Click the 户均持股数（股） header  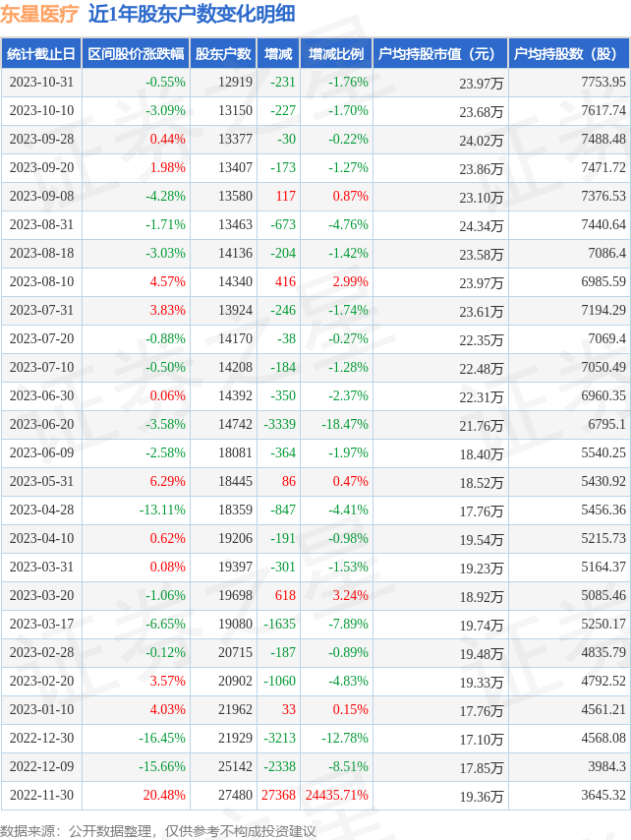point(569,53)
